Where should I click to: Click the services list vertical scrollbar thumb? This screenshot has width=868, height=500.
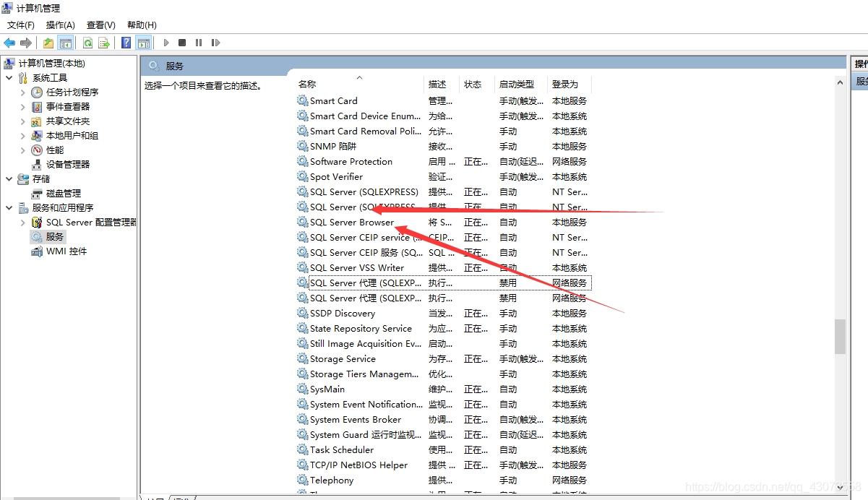(x=840, y=337)
